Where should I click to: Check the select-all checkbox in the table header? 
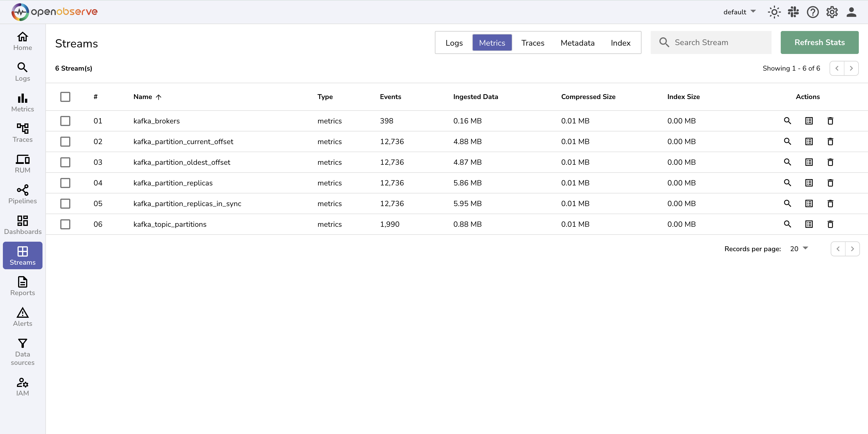click(65, 97)
